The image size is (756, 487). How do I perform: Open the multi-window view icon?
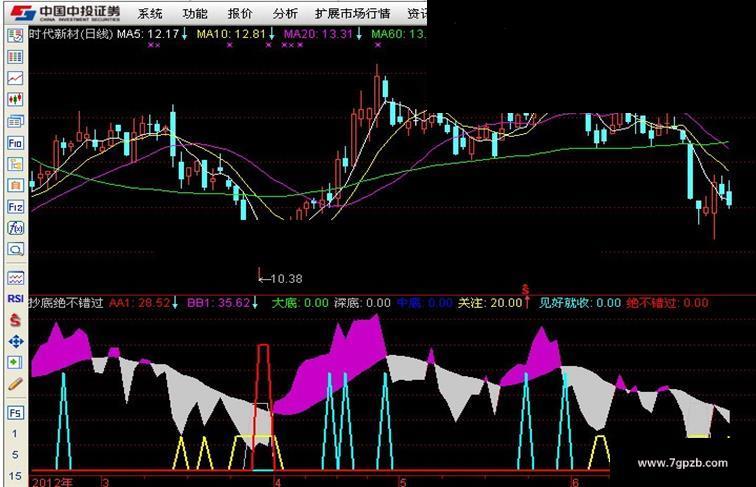point(15,121)
